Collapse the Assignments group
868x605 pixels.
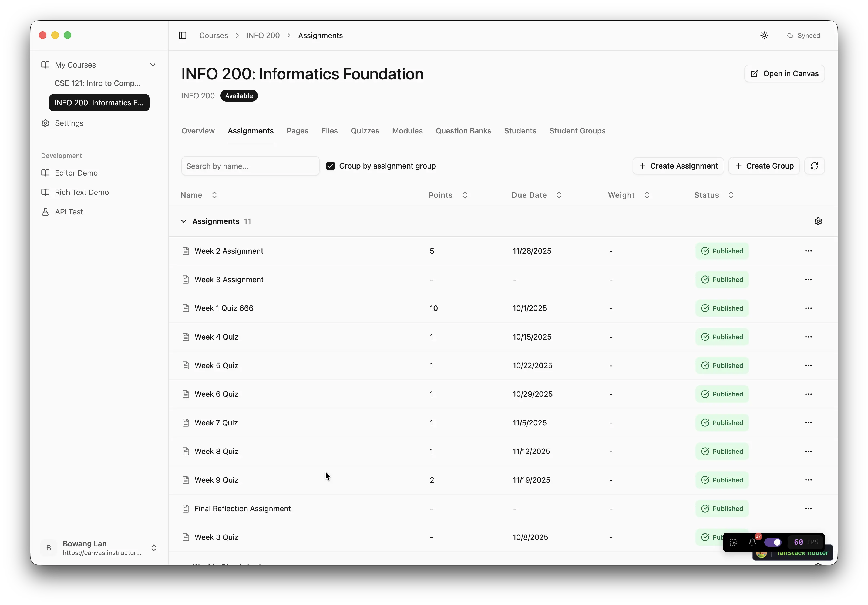(x=184, y=221)
